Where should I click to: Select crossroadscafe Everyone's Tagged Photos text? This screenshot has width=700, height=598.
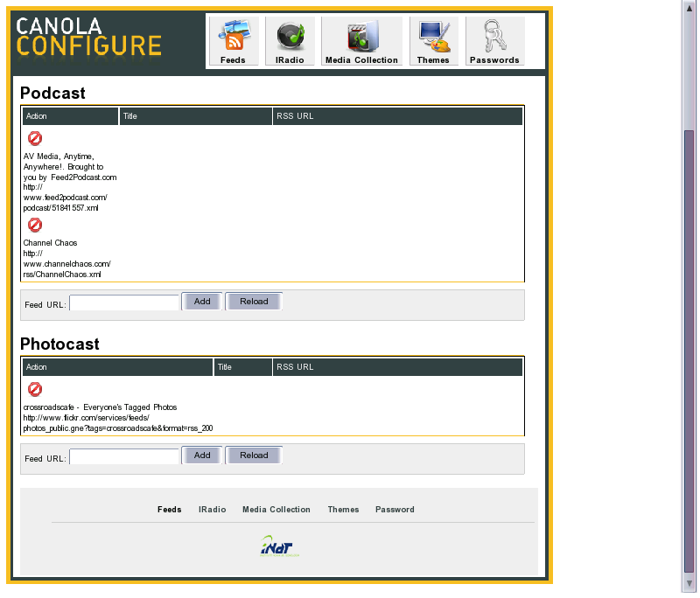point(100,407)
